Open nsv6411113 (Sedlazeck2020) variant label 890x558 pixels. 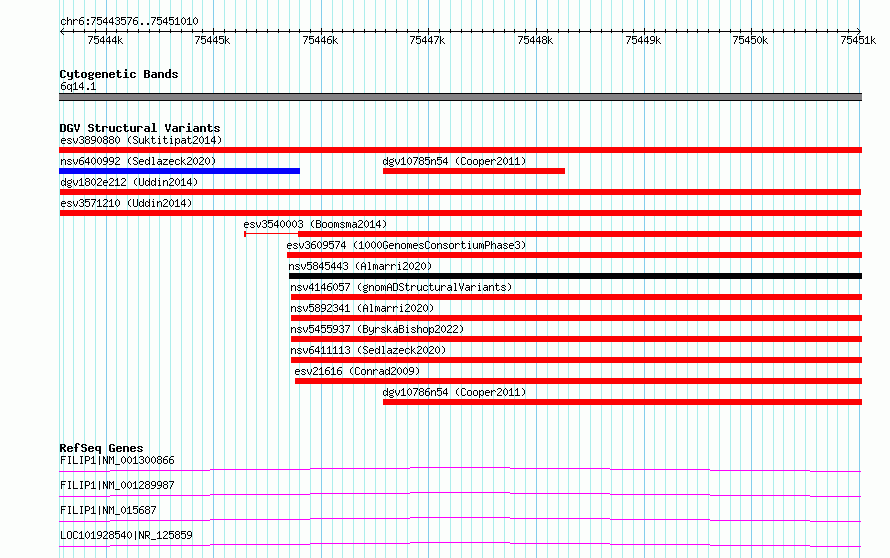[x=368, y=350]
